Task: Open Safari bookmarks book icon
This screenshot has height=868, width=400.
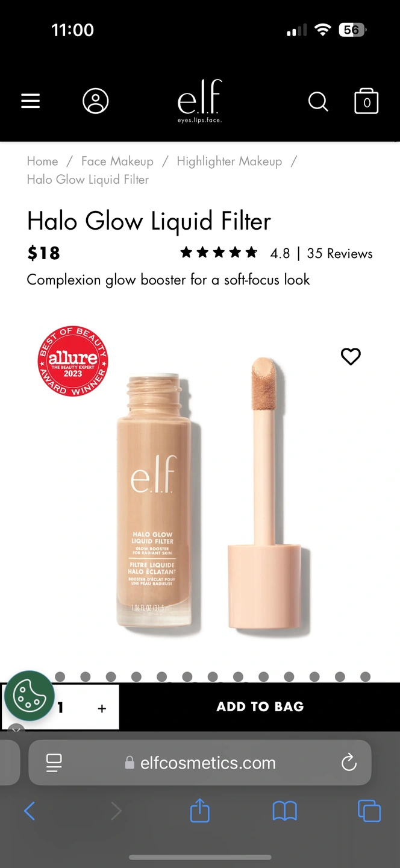Action: (x=284, y=811)
